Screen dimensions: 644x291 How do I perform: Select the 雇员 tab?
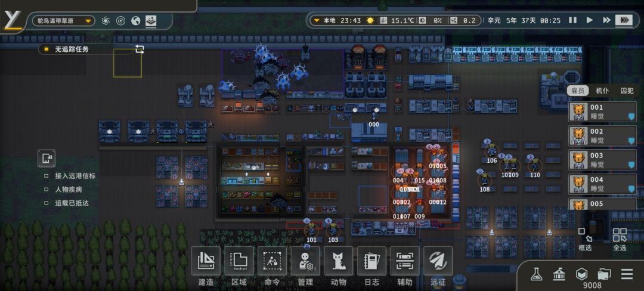[x=577, y=91]
